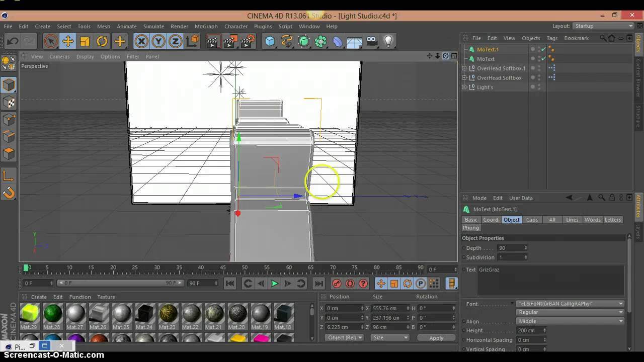Screen dimensions: 644x362
Task: Click the record active objects key icon
Action: coord(337,284)
